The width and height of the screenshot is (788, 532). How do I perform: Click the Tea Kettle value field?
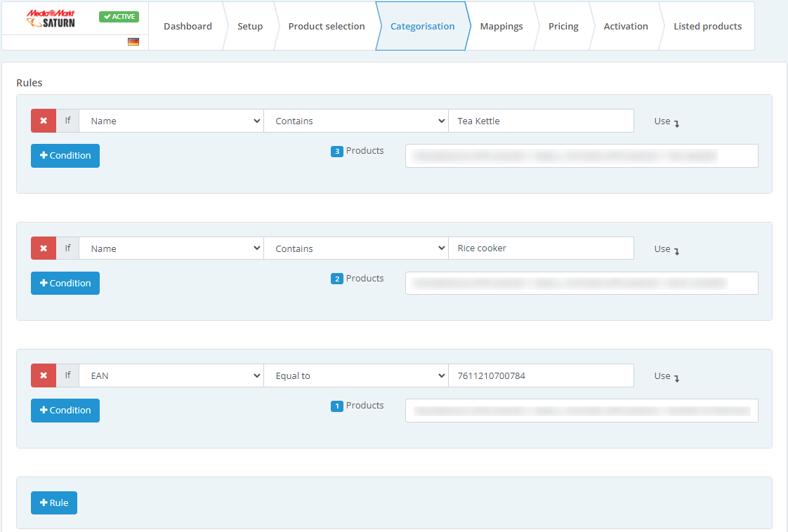click(541, 121)
